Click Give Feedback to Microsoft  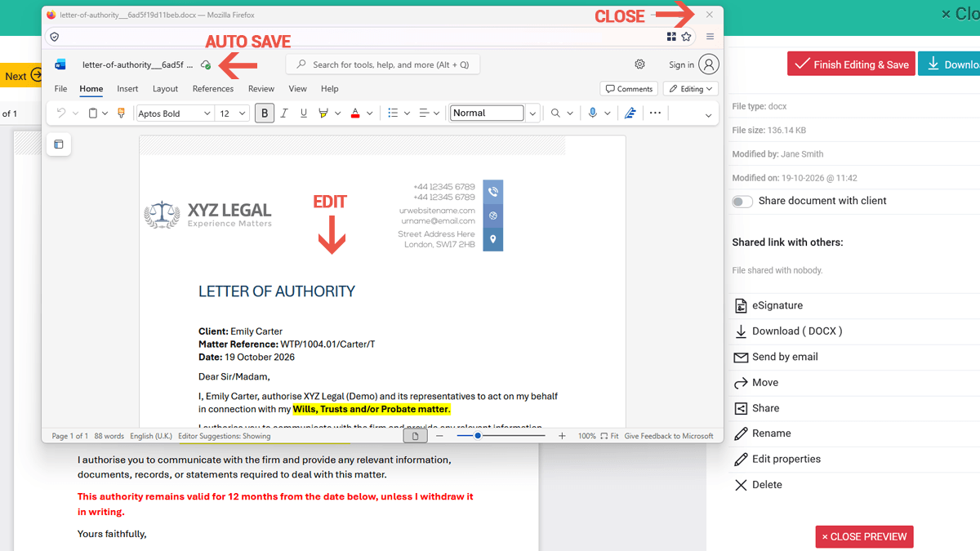tap(669, 436)
